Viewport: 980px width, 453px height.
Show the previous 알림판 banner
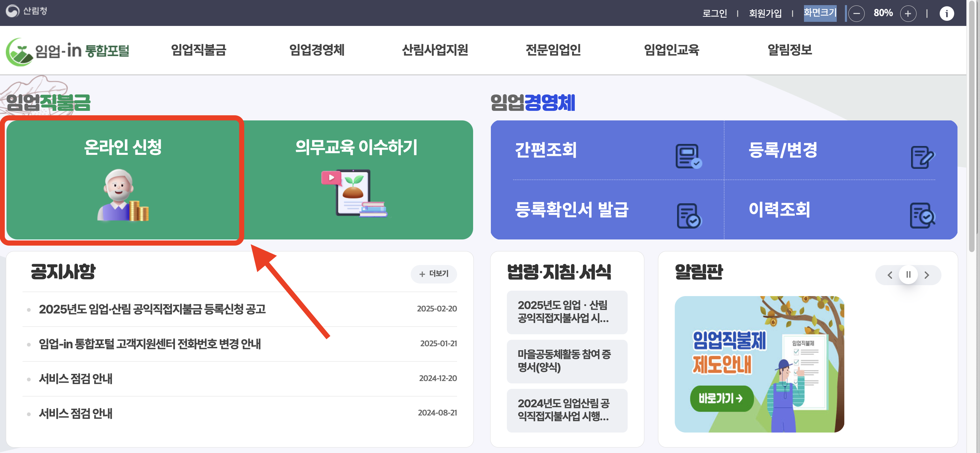pyautogui.click(x=890, y=275)
